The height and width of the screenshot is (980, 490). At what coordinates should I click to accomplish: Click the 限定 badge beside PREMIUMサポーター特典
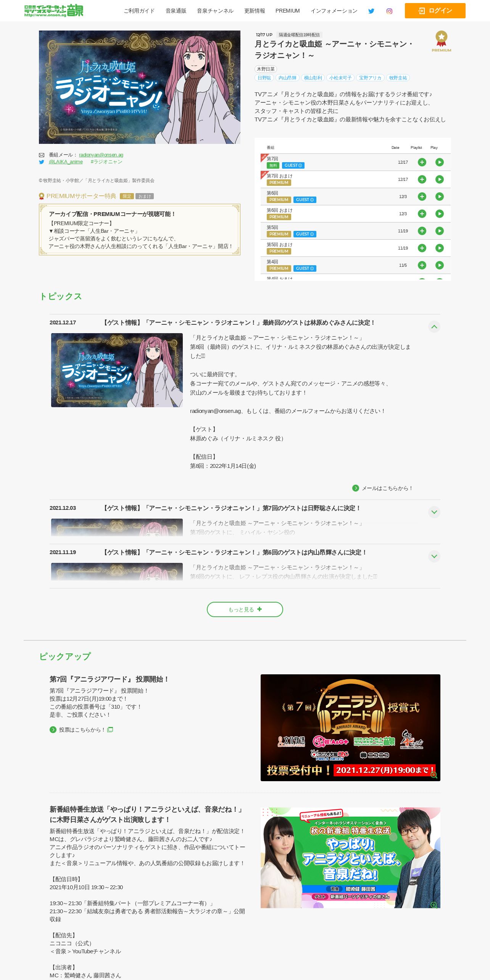tap(127, 196)
